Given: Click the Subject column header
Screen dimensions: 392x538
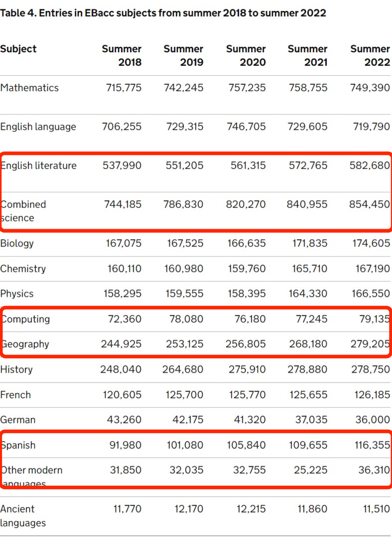Looking at the screenshot, I should point(18,49).
